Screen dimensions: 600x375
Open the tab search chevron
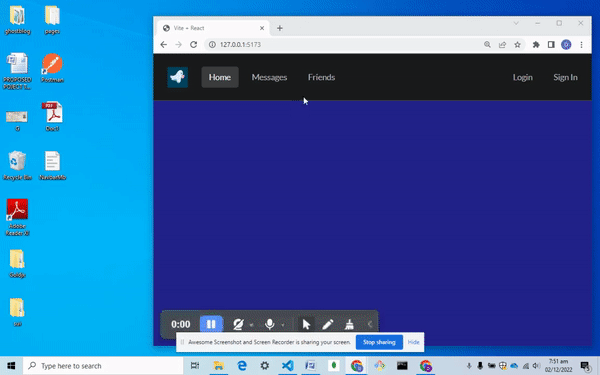click(516, 23)
